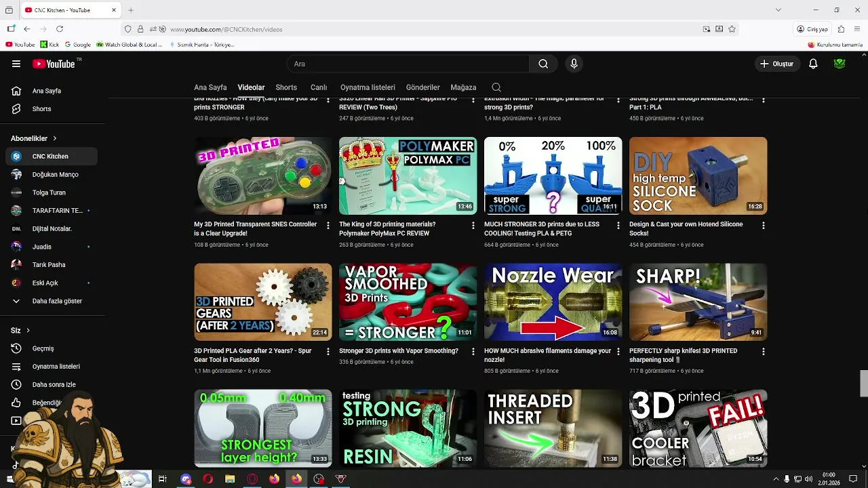Viewport: 868px width, 488px height.
Task: Open Kick bookmark in bookmarks bar
Action: [x=50, y=45]
